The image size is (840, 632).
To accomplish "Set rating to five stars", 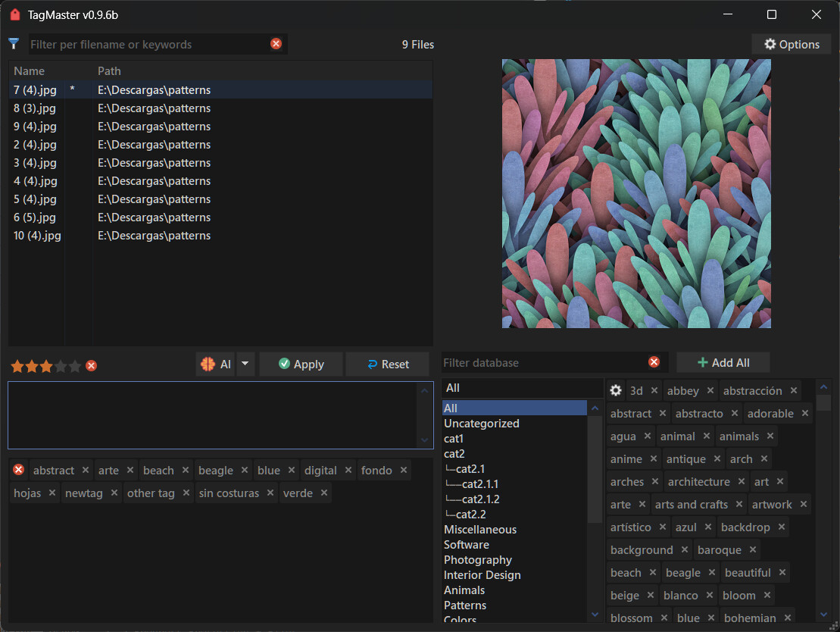I will click(x=75, y=366).
